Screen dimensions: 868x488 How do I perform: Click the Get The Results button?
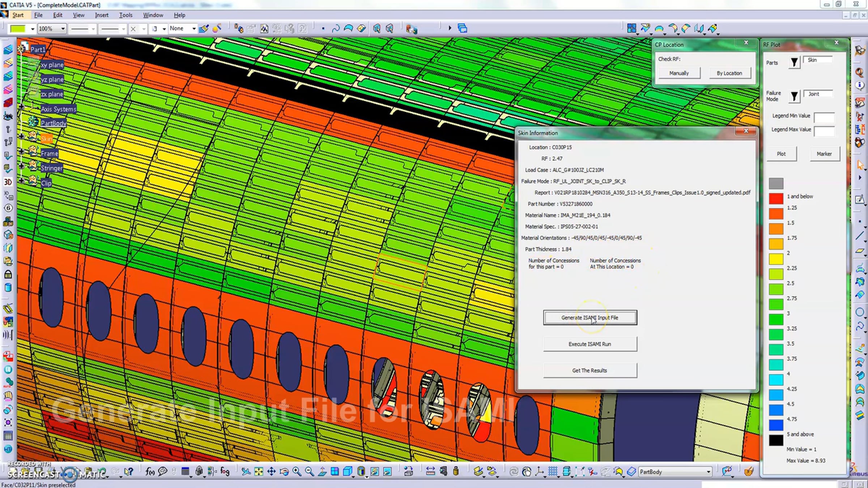pos(590,371)
